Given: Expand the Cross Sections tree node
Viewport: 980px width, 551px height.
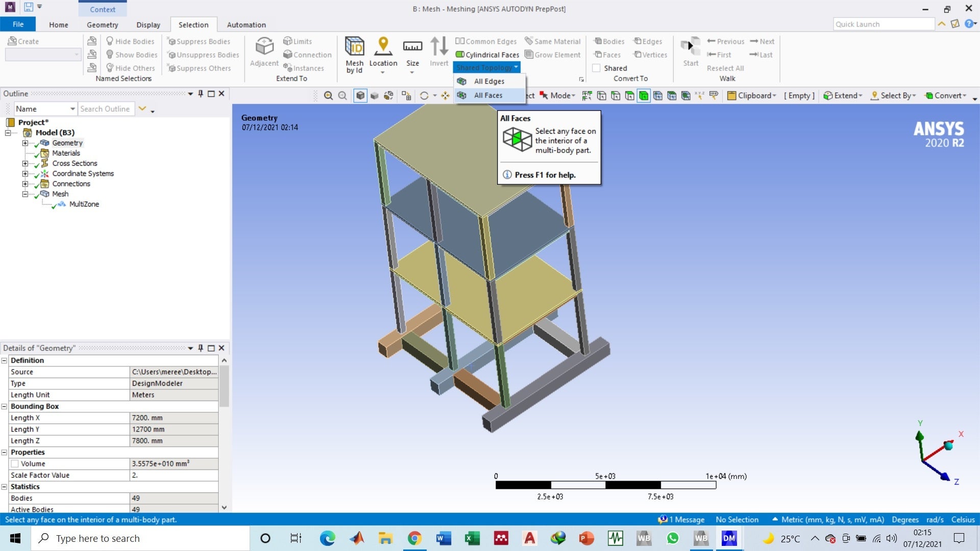Looking at the screenshot, I should tap(24, 163).
